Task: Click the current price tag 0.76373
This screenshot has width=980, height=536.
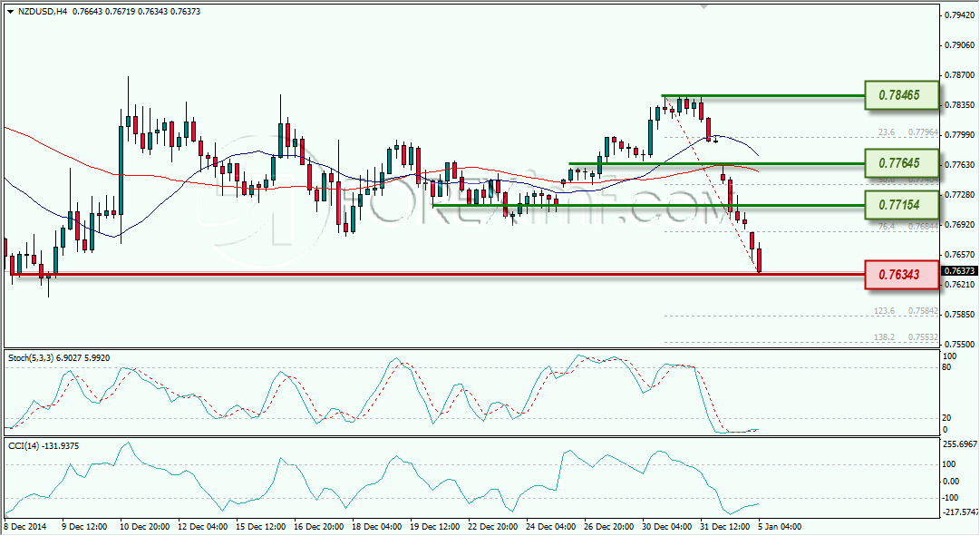Action: pos(959,271)
